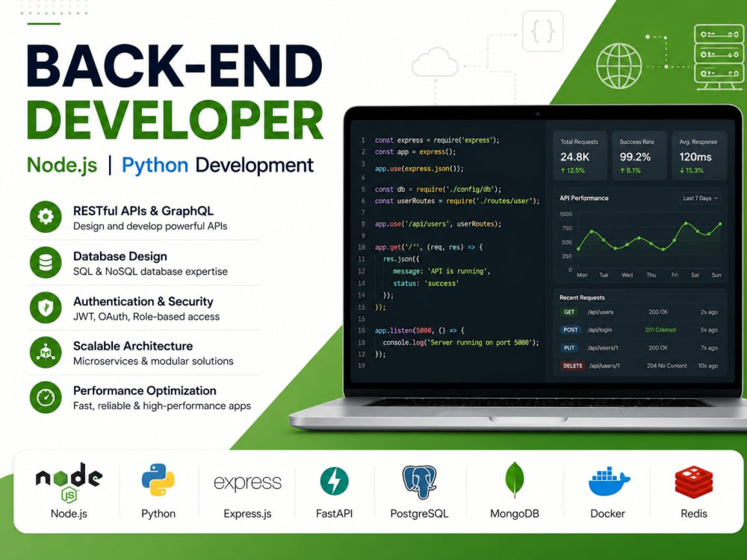Click the Total Requests 24.8K card

tap(580, 156)
